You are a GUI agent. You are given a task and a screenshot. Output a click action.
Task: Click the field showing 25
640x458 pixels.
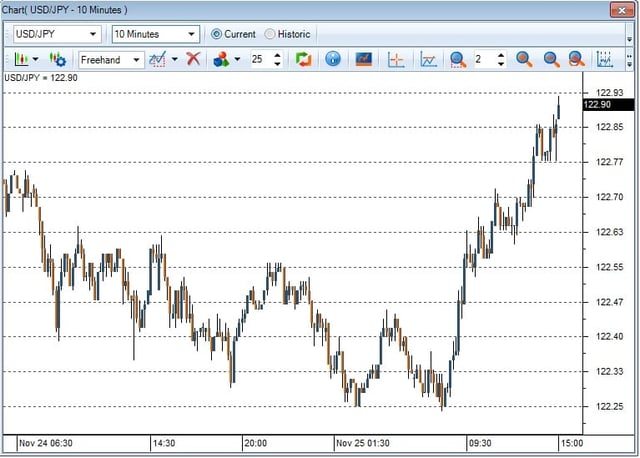(261, 60)
